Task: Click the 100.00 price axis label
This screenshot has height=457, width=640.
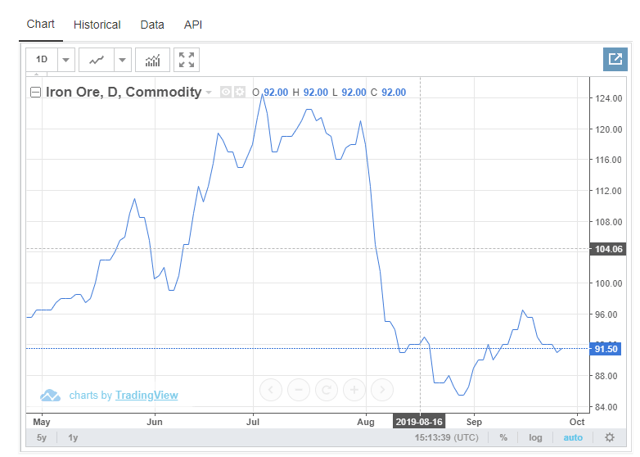Action: 609,284
